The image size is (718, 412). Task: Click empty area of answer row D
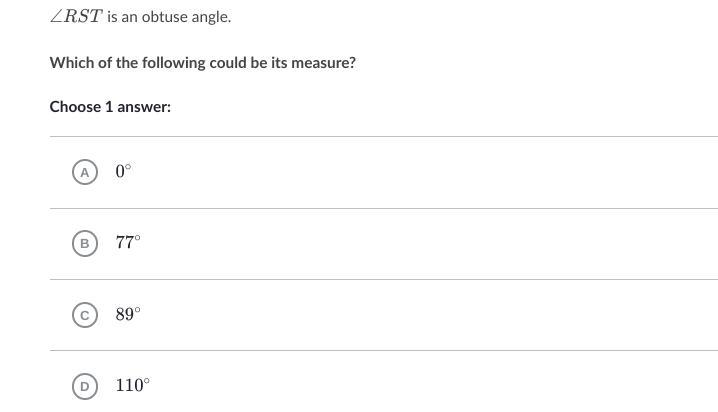(x=420, y=386)
